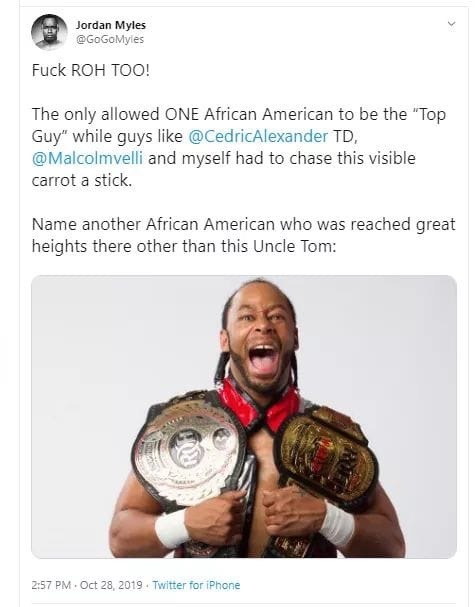Screen dimensions: 475x607
Task: Click the paragraph starting "Name another African American"
Action: (244, 235)
